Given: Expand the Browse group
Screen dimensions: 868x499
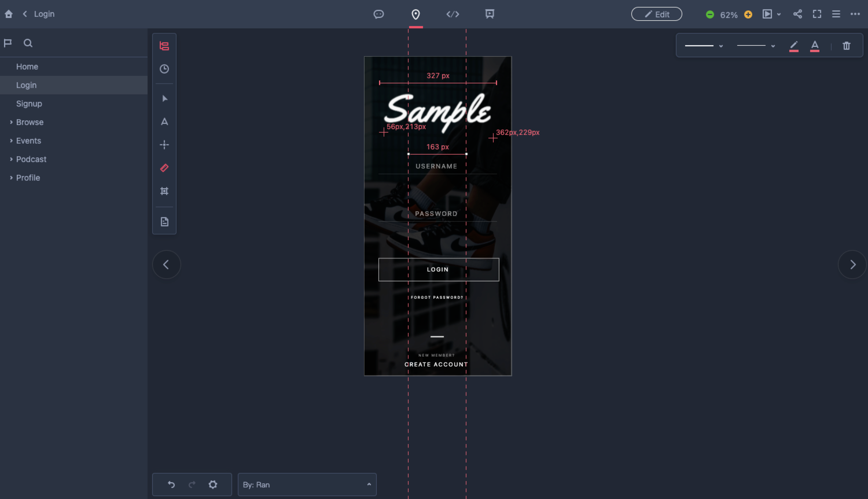Looking at the screenshot, I should pyautogui.click(x=11, y=122).
